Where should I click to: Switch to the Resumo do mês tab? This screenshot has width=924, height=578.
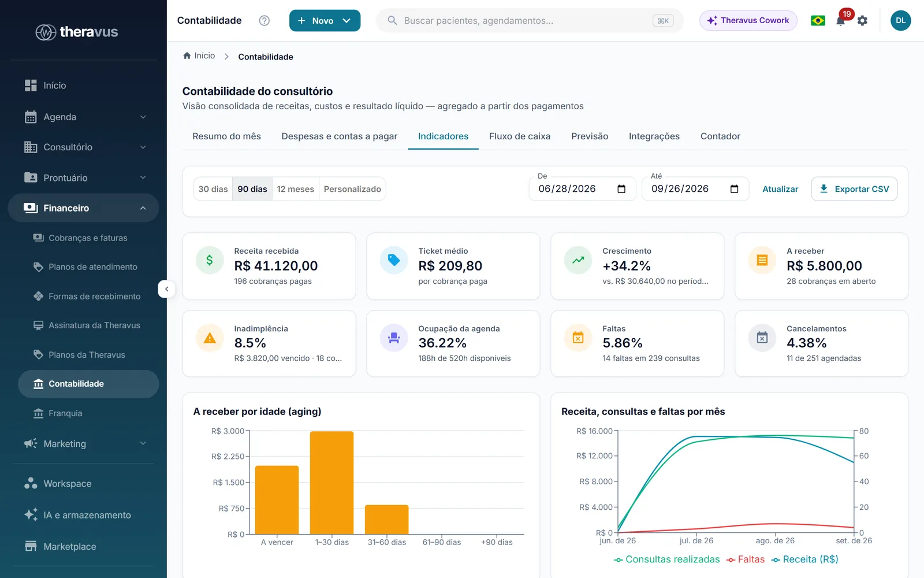226,136
